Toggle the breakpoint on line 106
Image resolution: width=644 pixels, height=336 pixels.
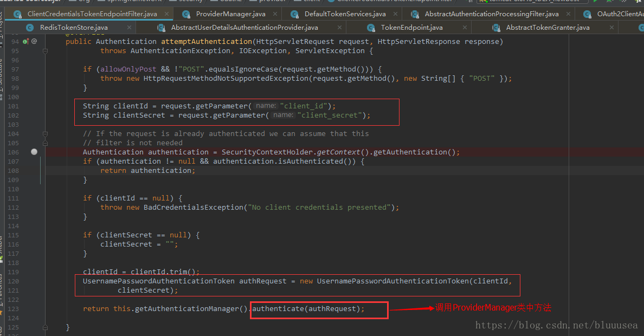[34, 152]
